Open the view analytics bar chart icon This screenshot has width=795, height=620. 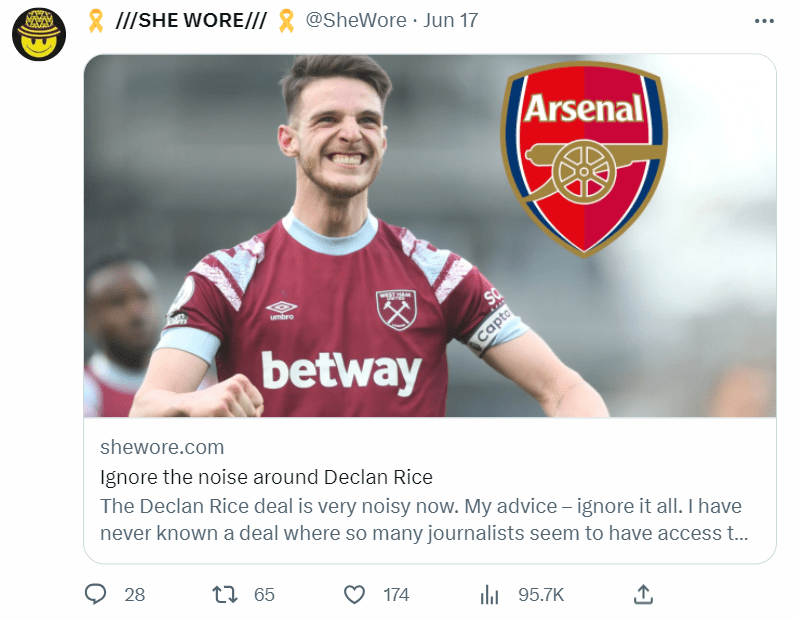[x=490, y=595]
